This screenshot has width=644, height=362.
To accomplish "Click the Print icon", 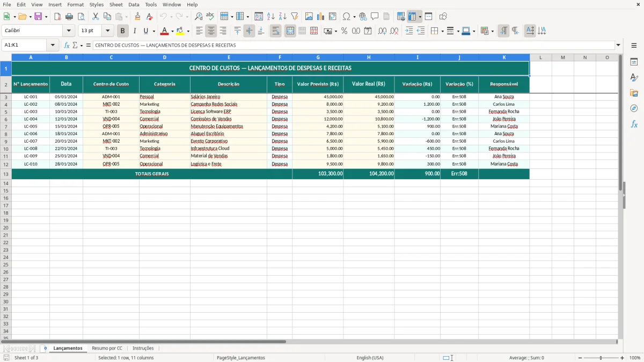I will [69, 17].
